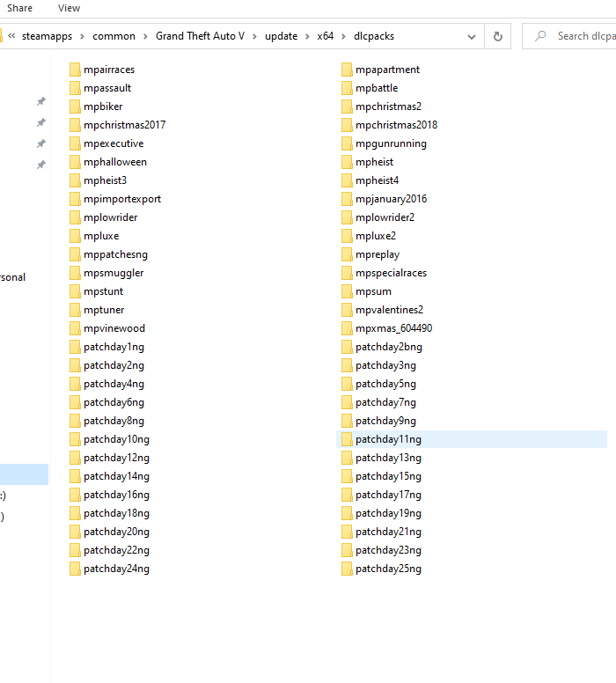Select the mpapartment folder icon
This screenshot has height=683, width=616.
pyautogui.click(x=347, y=70)
